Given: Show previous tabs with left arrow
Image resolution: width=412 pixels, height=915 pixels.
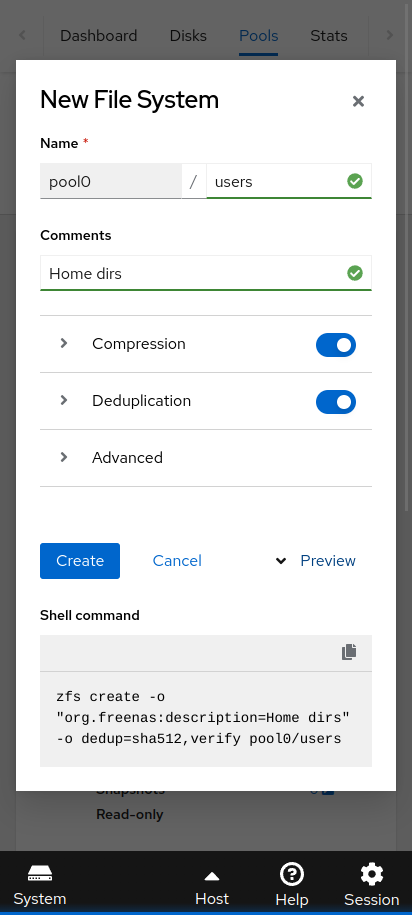Looking at the screenshot, I should (22, 36).
